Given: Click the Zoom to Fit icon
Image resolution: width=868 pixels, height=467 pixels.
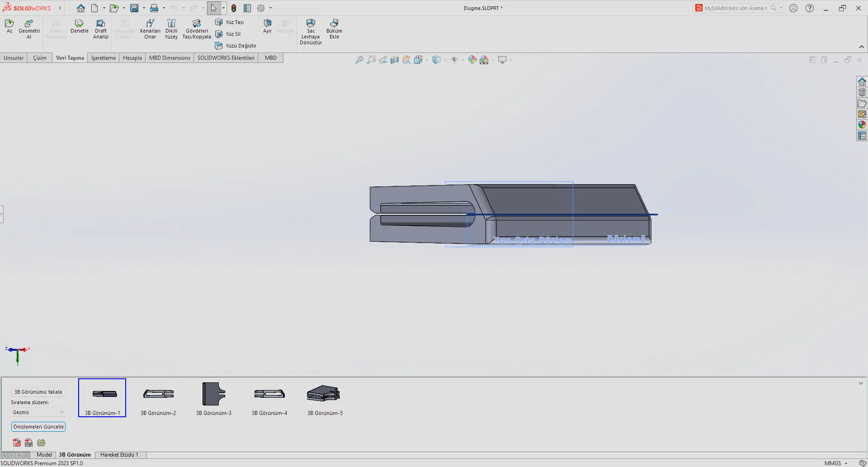Looking at the screenshot, I should click(x=359, y=60).
